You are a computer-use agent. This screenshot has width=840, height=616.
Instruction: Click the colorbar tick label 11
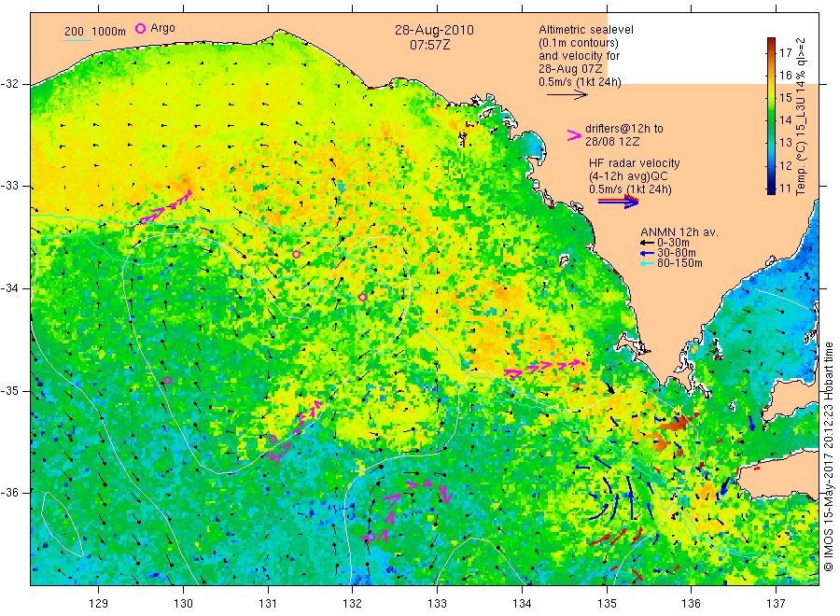[x=785, y=188]
